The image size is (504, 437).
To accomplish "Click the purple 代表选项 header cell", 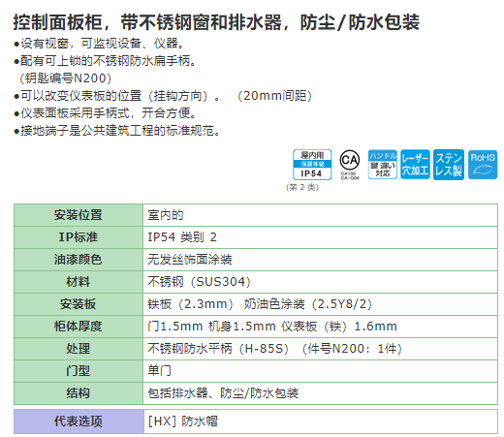I will coord(79,421).
